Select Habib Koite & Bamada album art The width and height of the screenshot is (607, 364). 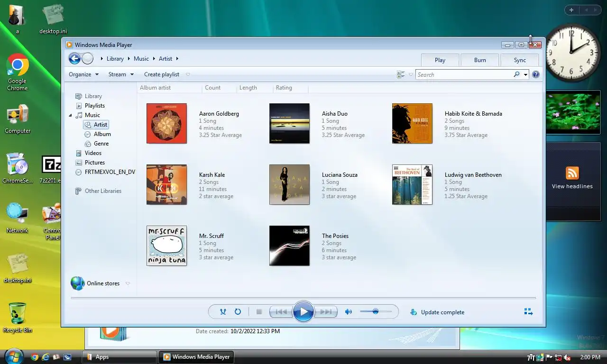pos(412,123)
